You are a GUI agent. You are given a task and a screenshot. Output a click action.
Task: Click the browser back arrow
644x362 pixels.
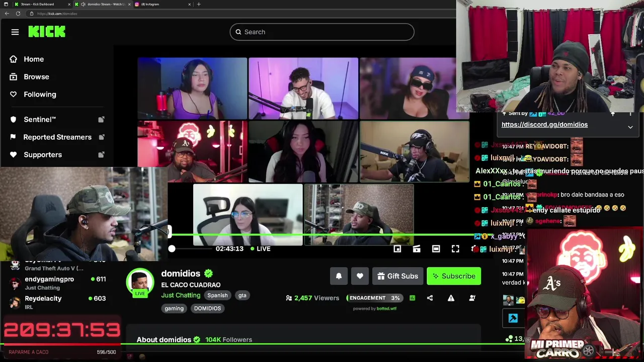click(7, 14)
